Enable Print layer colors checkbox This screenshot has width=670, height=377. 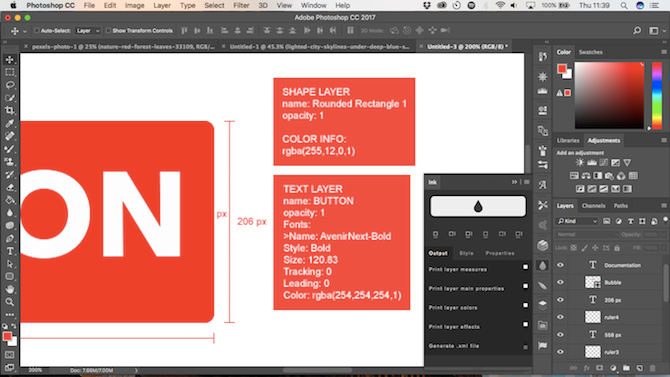tap(525, 305)
